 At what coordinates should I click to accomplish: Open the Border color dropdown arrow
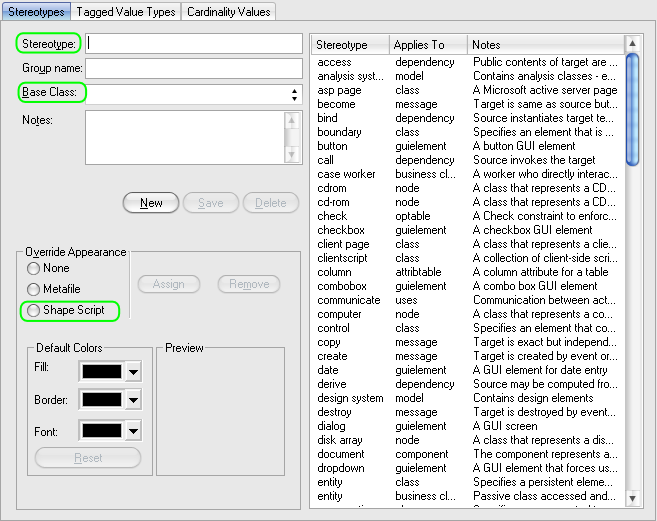[x=133, y=401]
